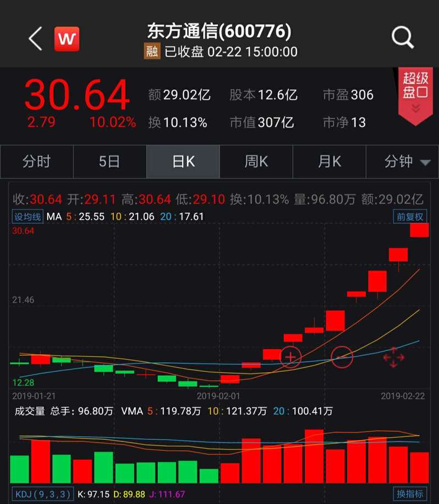Select the 周K tab
Image resolution: width=439 pixels, height=504 pixels.
256,161
